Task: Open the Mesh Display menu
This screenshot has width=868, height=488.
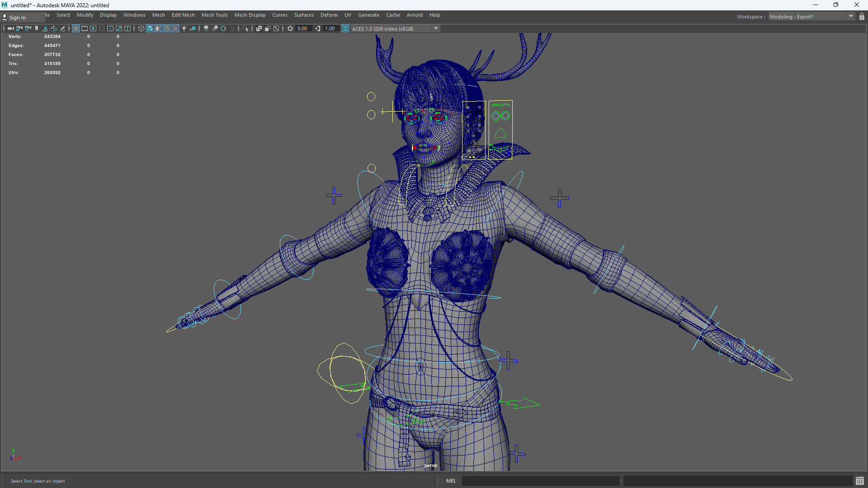Action: click(250, 15)
